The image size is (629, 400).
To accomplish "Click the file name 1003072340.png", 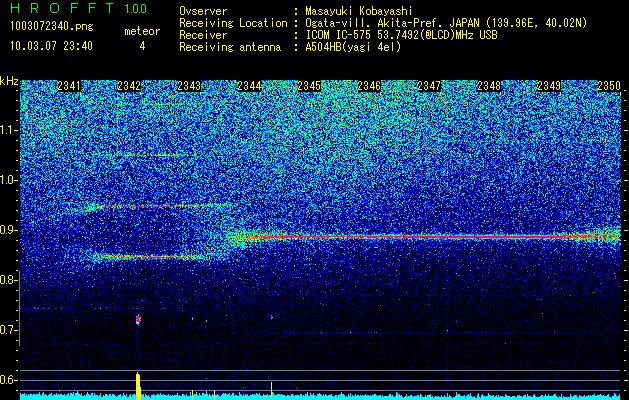I will click(52, 26).
